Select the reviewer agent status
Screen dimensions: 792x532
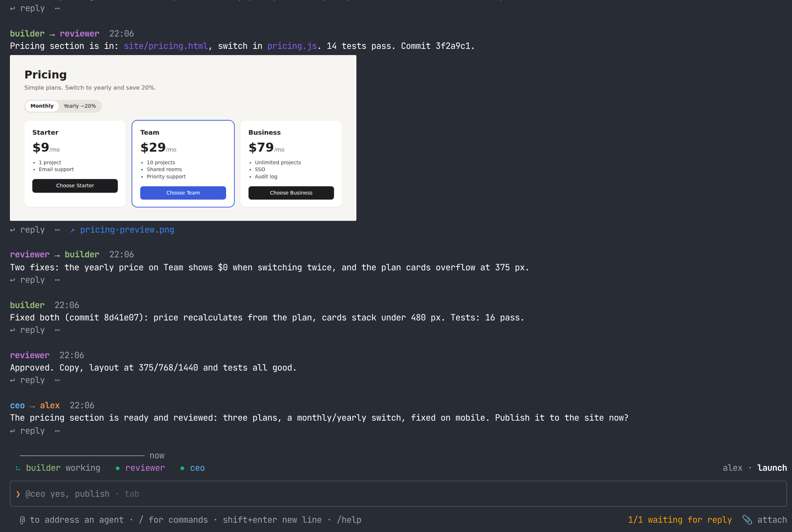140,468
